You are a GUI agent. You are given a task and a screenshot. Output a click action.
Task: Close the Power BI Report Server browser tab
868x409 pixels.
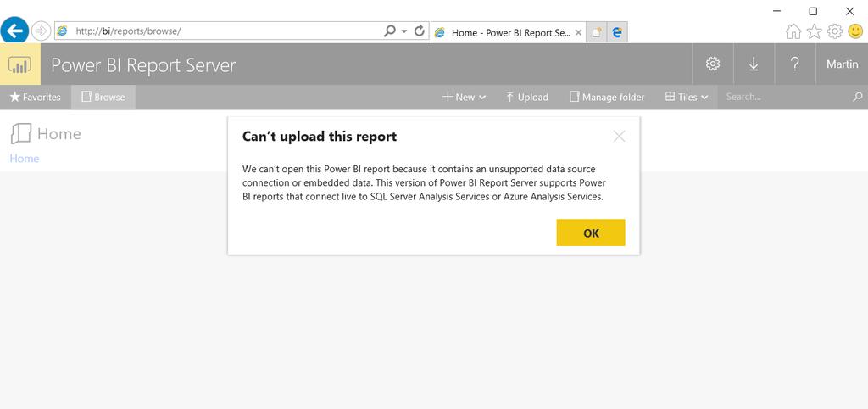click(578, 33)
